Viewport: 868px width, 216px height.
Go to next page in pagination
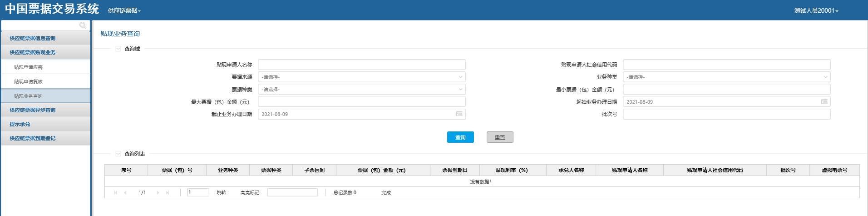pos(158,193)
